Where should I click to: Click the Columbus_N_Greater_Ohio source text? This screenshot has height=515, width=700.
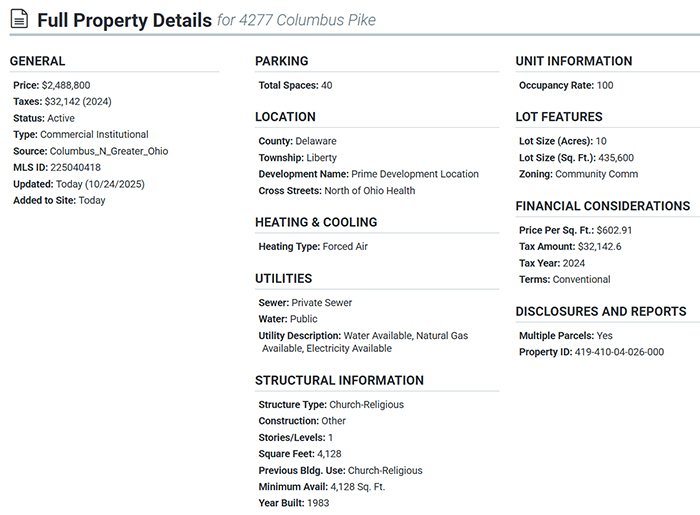click(109, 151)
